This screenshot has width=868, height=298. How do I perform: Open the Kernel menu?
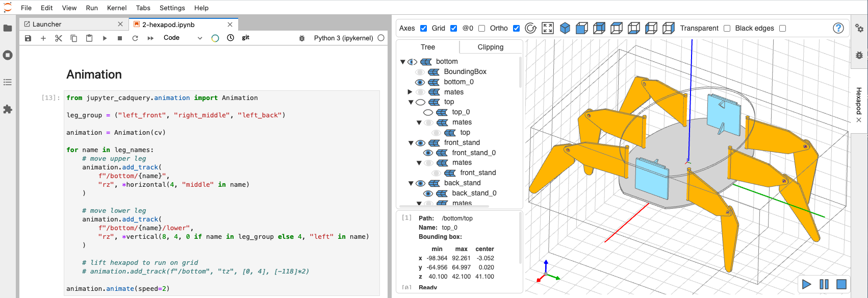[x=117, y=8]
